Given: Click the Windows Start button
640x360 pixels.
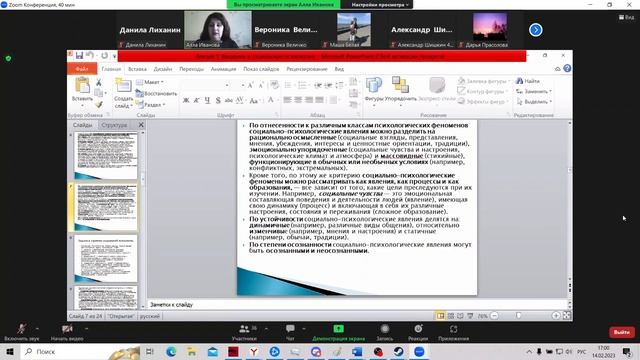Looking at the screenshot, I should pyautogui.click(x=10, y=351).
